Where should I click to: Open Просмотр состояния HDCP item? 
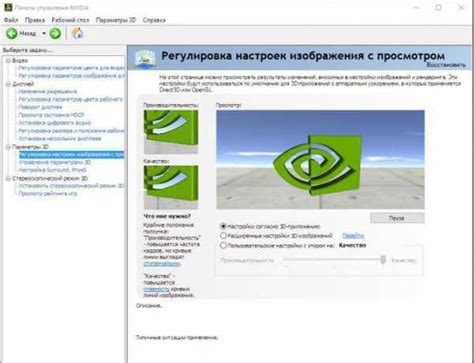tap(51, 115)
